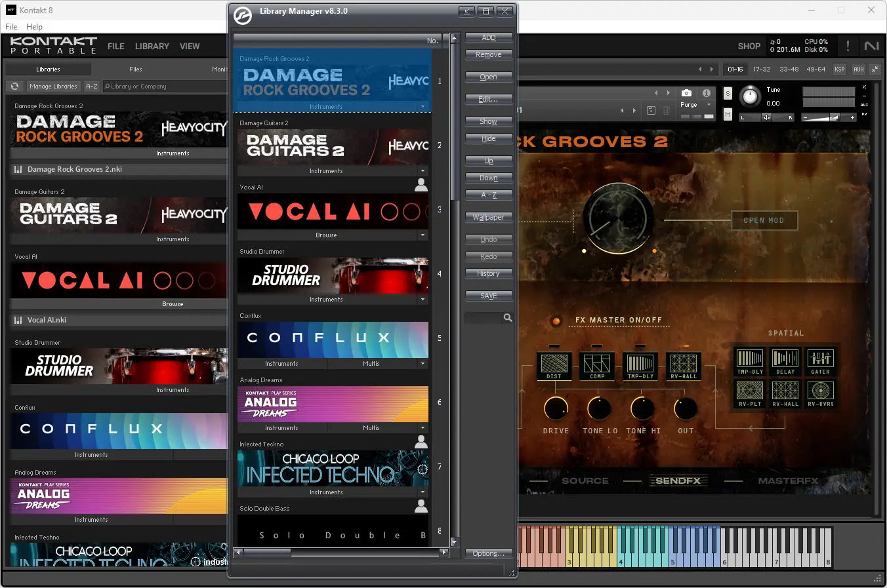Choose the RV-RVRS effect in Spatial grid

tap(821, 394)
